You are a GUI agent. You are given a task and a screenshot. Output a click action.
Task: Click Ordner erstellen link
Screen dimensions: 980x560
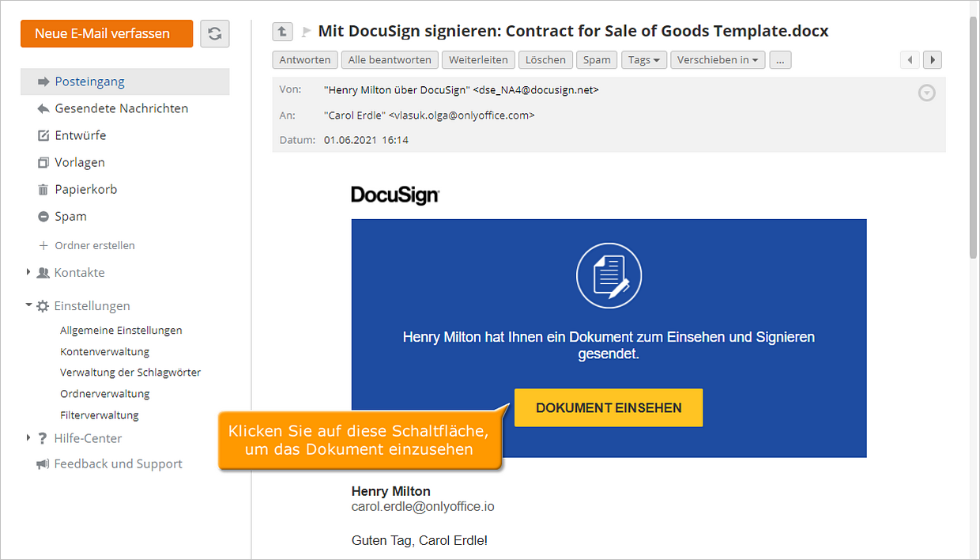(x=95, y=245)
